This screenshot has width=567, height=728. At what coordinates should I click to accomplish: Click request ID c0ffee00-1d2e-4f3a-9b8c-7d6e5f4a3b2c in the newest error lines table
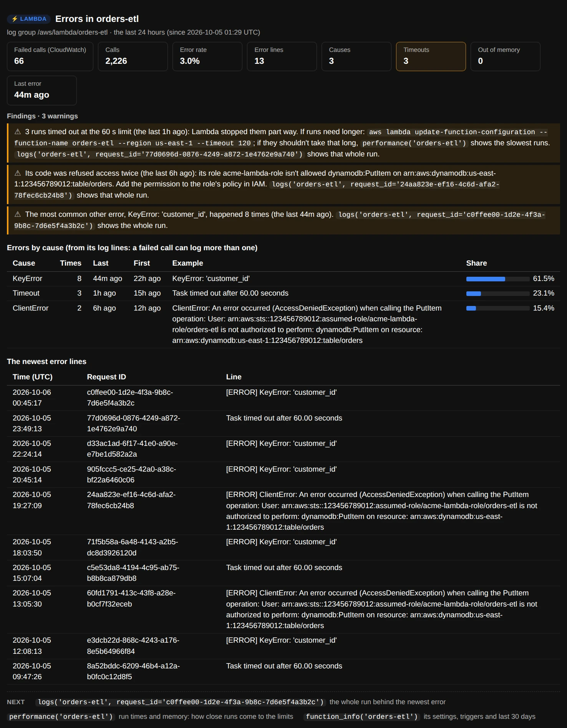[x=130, y=398]
